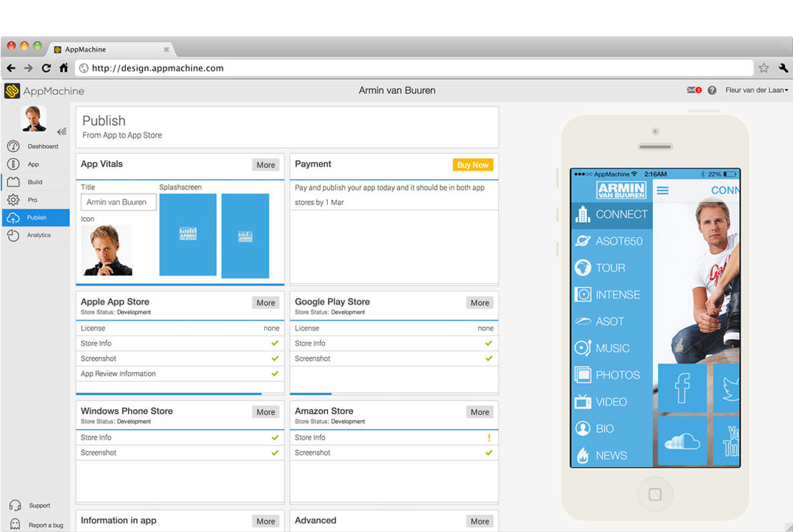Click Google Play Screenshot row
This screenshot has height=532, width=793.
[394, 358]
